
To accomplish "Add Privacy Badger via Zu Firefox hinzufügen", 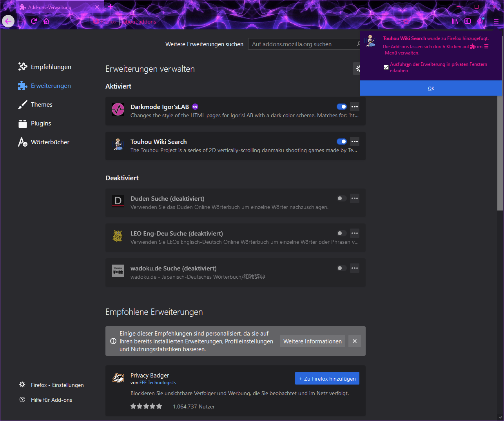I will pyautogui.click(x=327, y=378).
